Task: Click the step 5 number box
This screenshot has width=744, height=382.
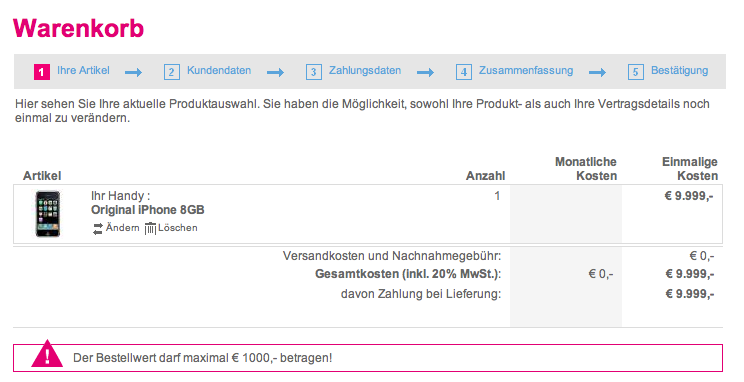Action: [x=636, y=72]
